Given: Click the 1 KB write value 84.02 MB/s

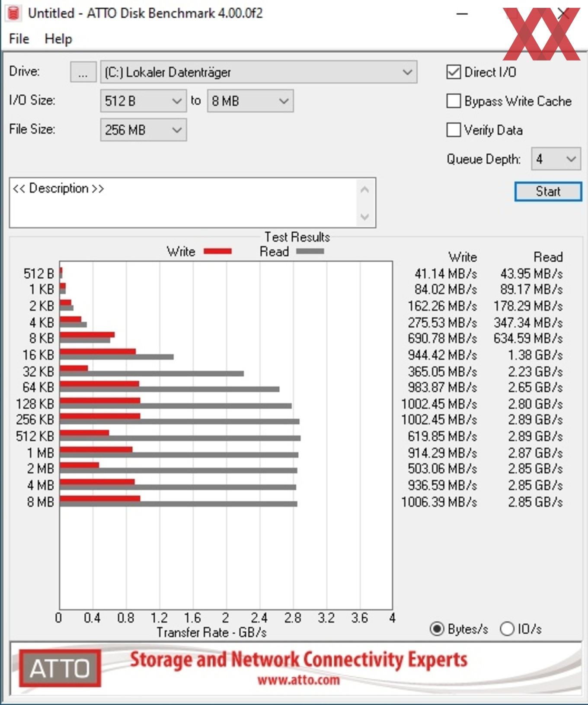Looking at the screenshot, I should [x=446, y=289].
